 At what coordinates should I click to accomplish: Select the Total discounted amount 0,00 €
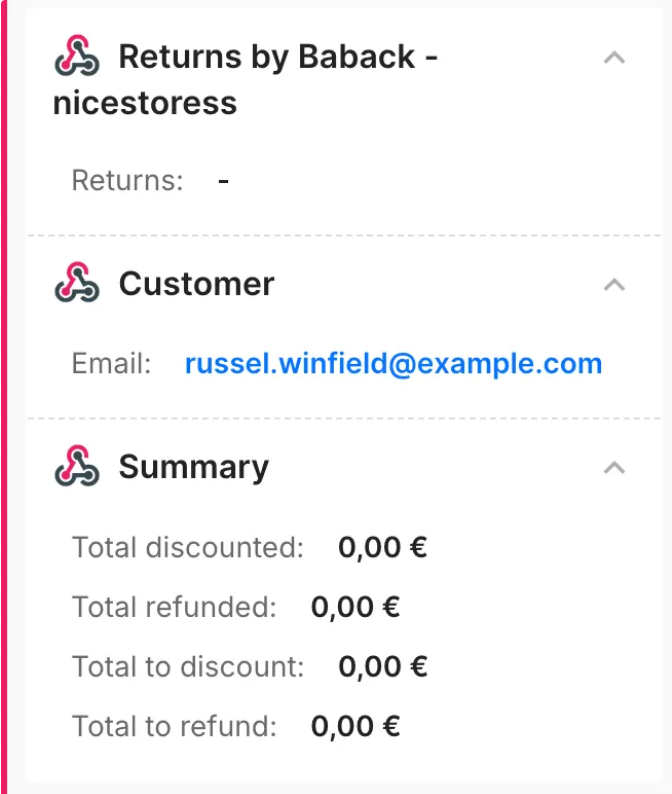pyautogui.click(x=382, y=548)
